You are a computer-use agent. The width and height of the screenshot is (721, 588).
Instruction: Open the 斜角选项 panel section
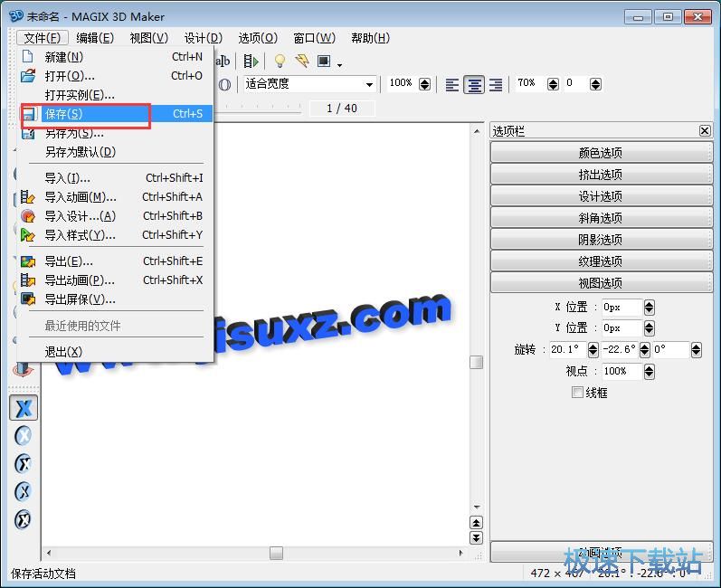point(601,218)
